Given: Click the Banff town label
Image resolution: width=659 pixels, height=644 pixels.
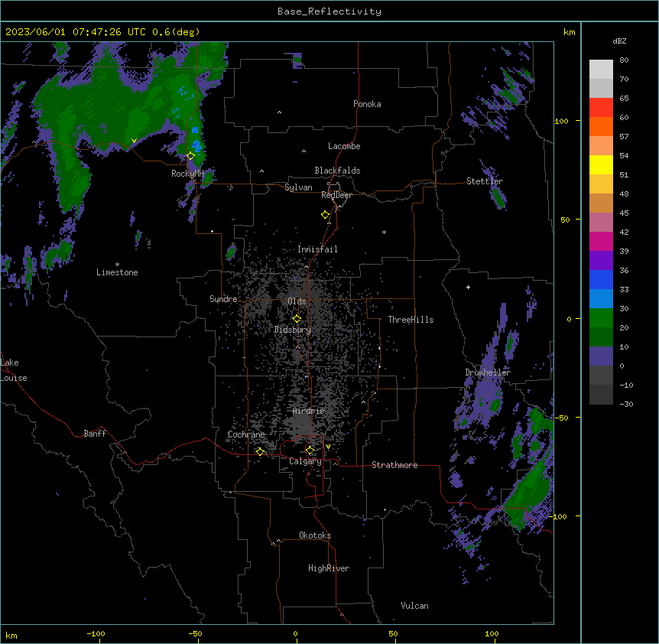Looking at the screenshot, I should [x=95, y=434].
